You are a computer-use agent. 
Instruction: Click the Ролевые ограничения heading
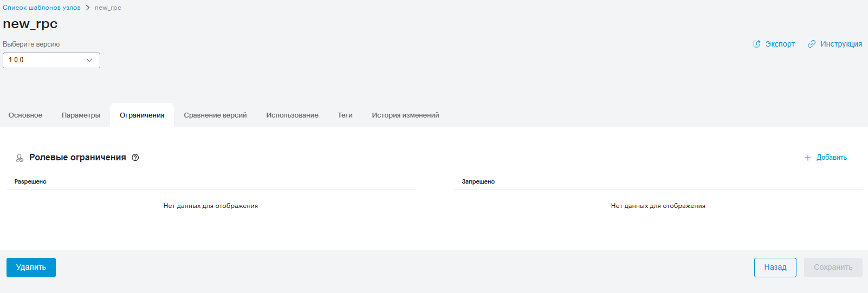pos(77,158)
